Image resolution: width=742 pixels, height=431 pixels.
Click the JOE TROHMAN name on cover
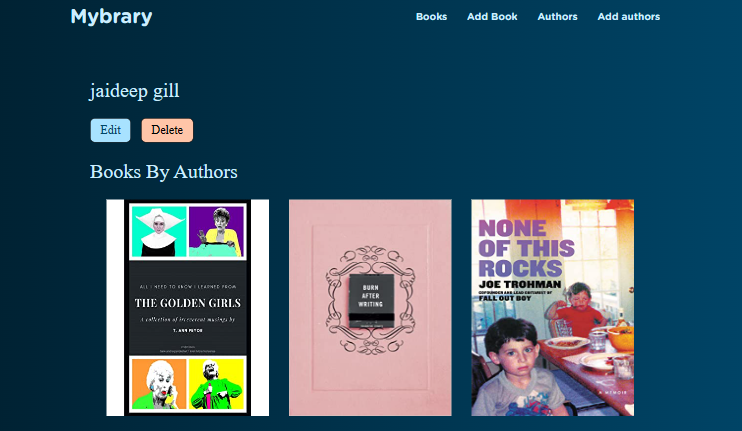[520, 285]
